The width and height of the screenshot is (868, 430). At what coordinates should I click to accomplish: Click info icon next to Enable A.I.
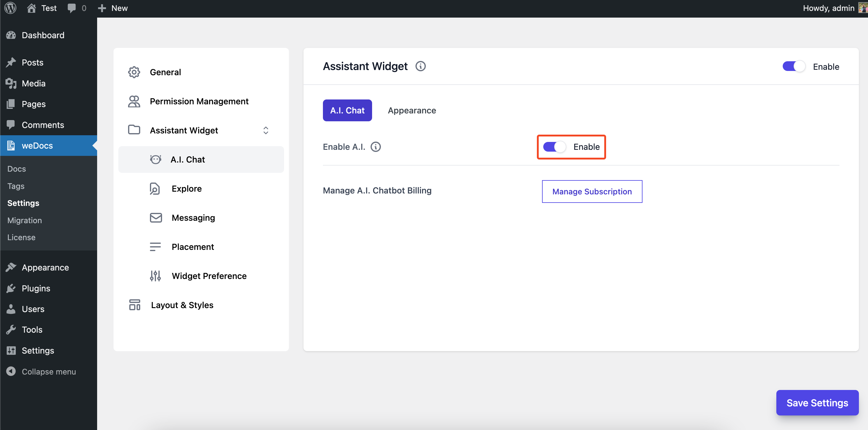pyautogui.click(x=375, y=147)
